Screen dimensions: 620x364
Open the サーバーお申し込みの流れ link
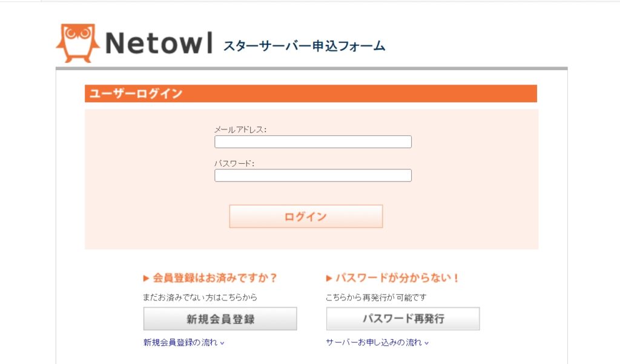[x=374, y=343]
